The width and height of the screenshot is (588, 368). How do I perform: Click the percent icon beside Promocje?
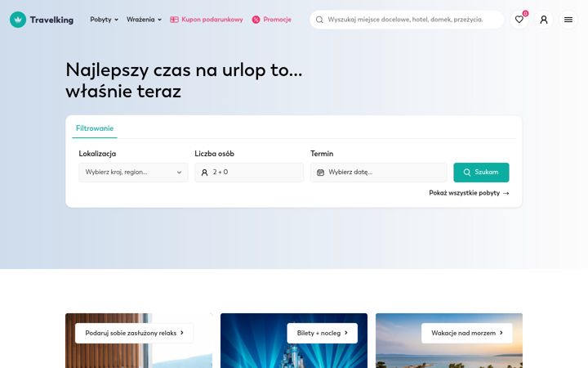coord(256,20)
